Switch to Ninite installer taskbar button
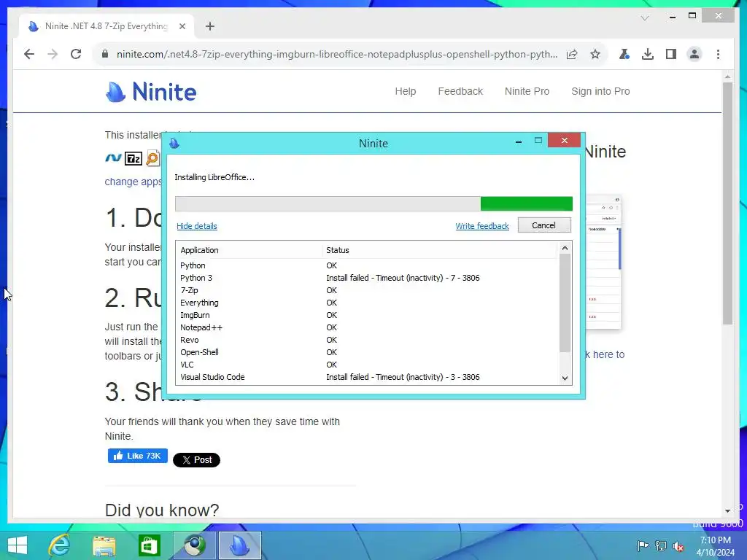This screenshot has height=560, width=747. [239, 545]
